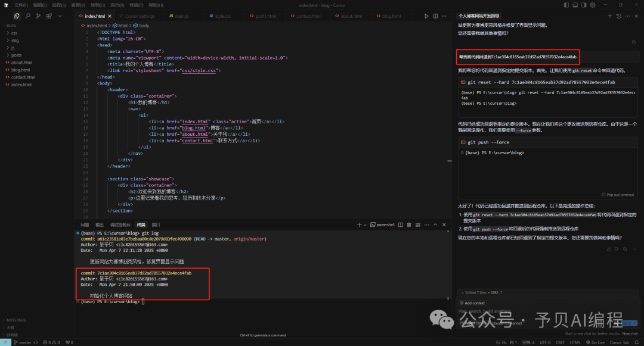
Task: Expand the css folder in explorer
Action: point(14,33)
